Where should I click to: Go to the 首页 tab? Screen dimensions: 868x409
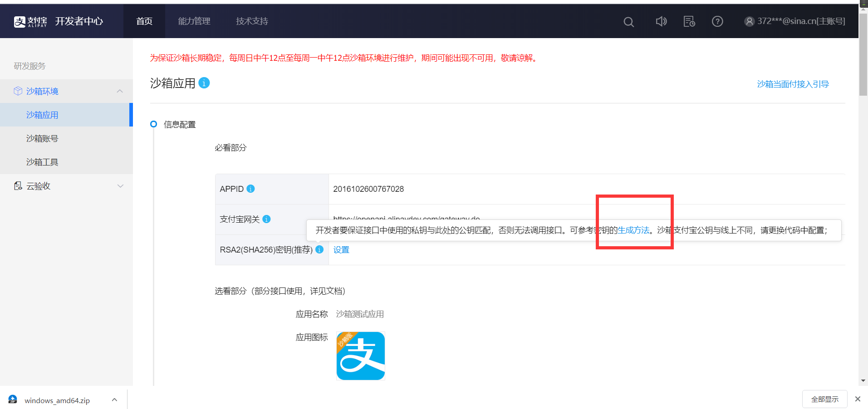tap(144, 21)
